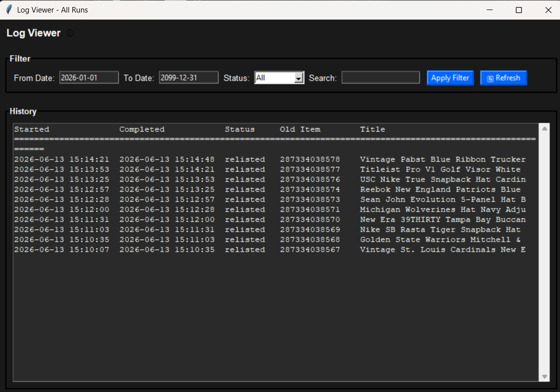Click relisted status of item 287334038567
Viewport: 560px width, 392px height.
(245, 249)
